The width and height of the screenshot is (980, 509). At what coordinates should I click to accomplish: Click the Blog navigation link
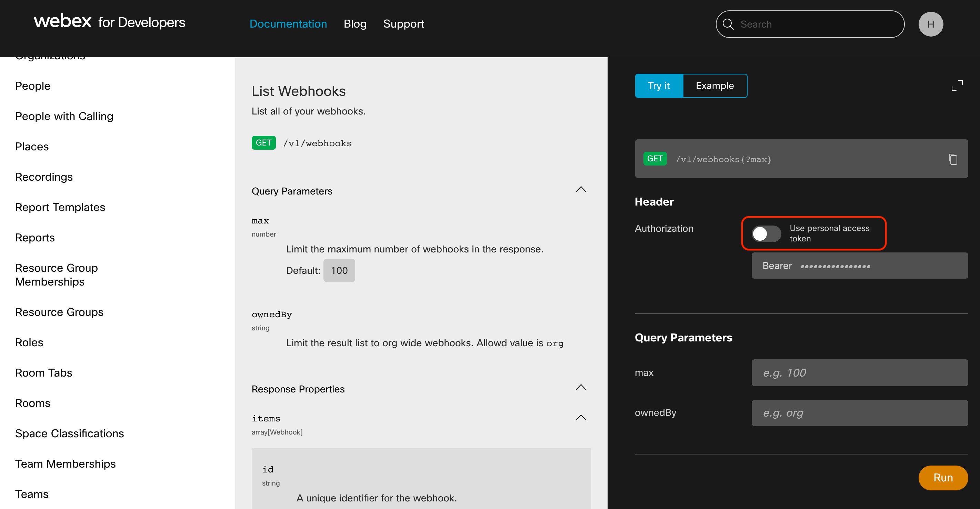[356, 23]
